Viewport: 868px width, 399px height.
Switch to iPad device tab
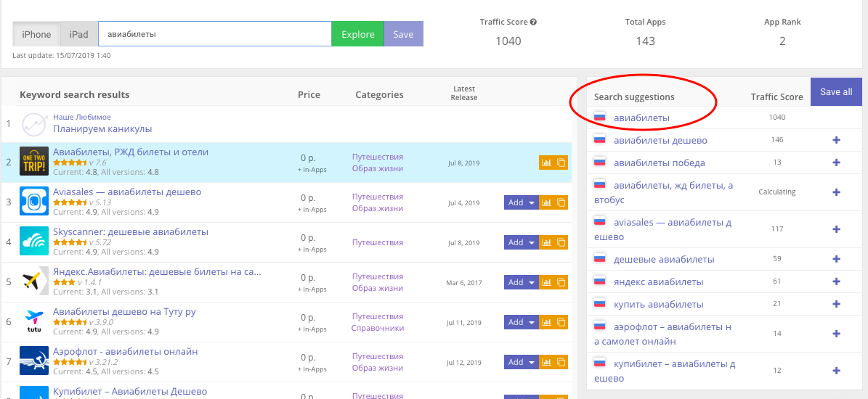click(x=78, y=34)
